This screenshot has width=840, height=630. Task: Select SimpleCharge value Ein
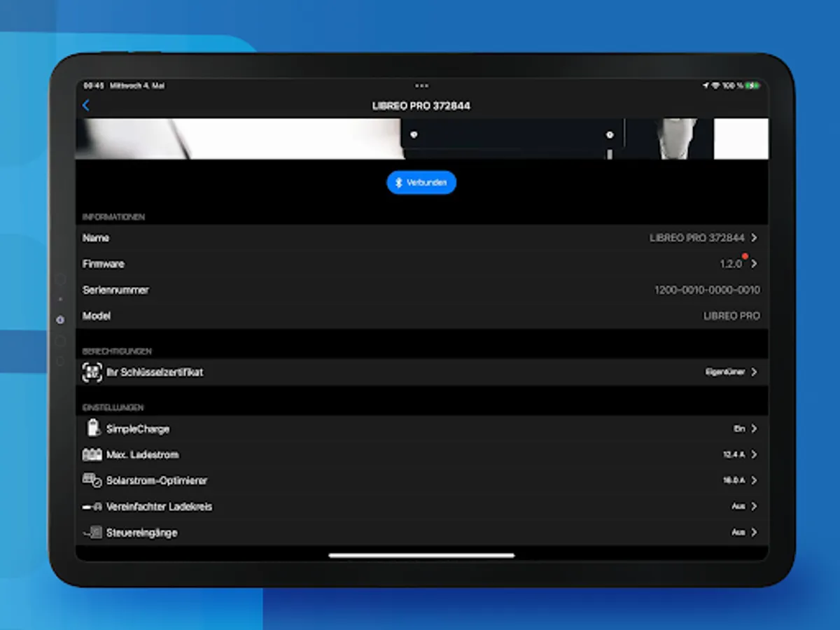(738, 428)
